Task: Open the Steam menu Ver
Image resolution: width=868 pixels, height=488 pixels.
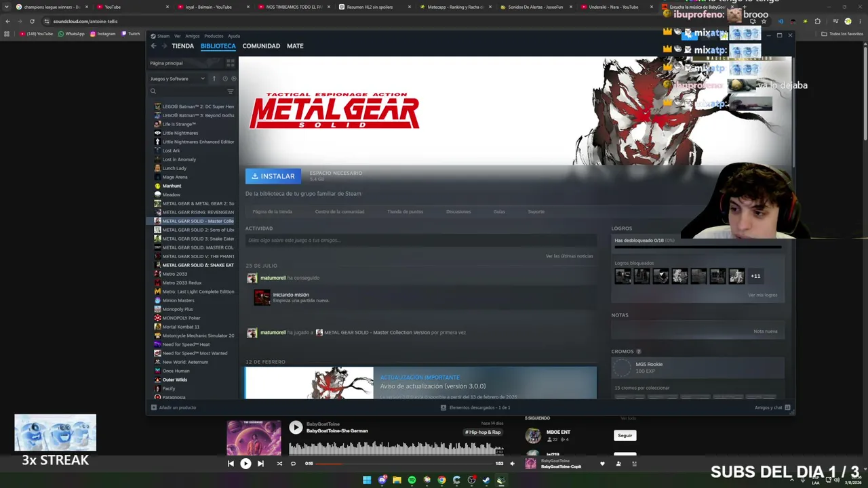Action: coord(177,36)
